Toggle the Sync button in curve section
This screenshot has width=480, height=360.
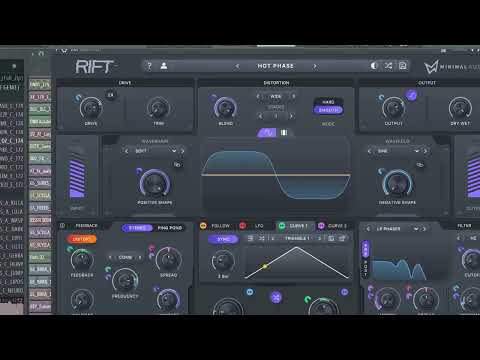click(x=223, y=239)
